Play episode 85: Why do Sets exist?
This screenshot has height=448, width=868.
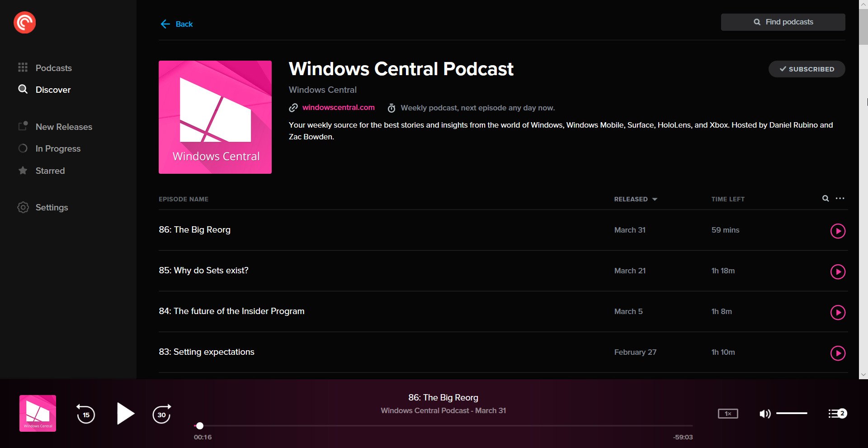(838, 272)
